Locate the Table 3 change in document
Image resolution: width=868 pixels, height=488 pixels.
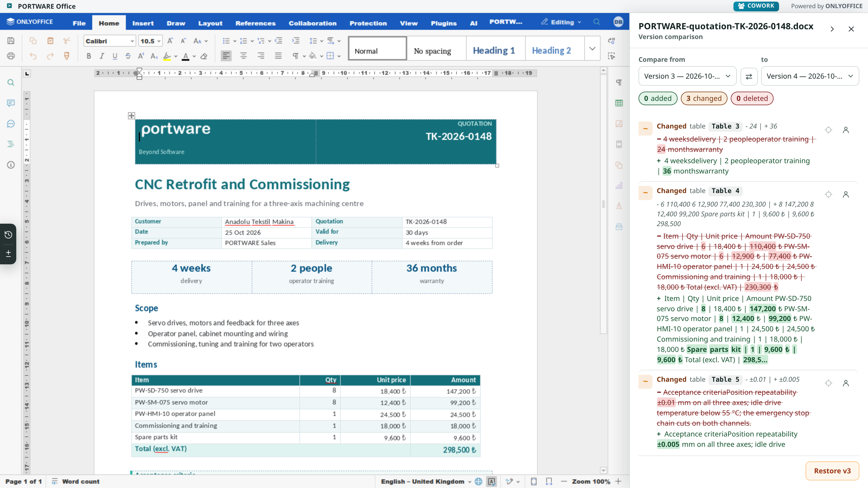(829, 130)
